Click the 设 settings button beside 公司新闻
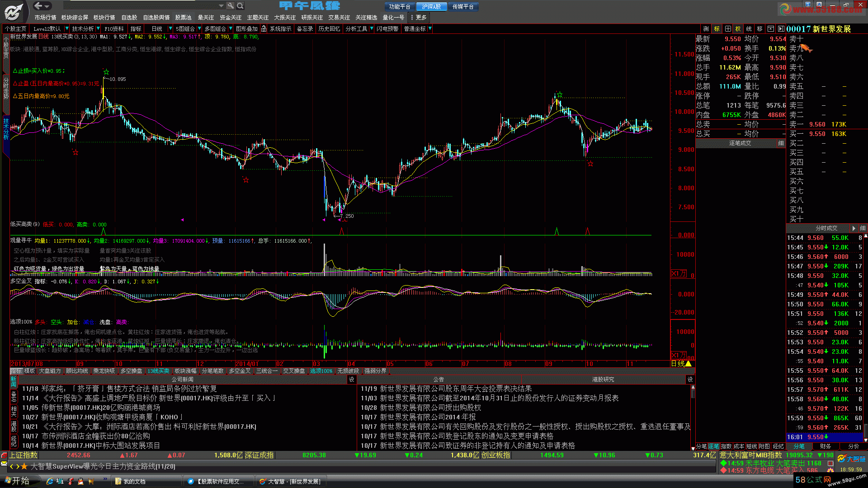The width and height of the screenshot is (868, 488). click(351, 380)
